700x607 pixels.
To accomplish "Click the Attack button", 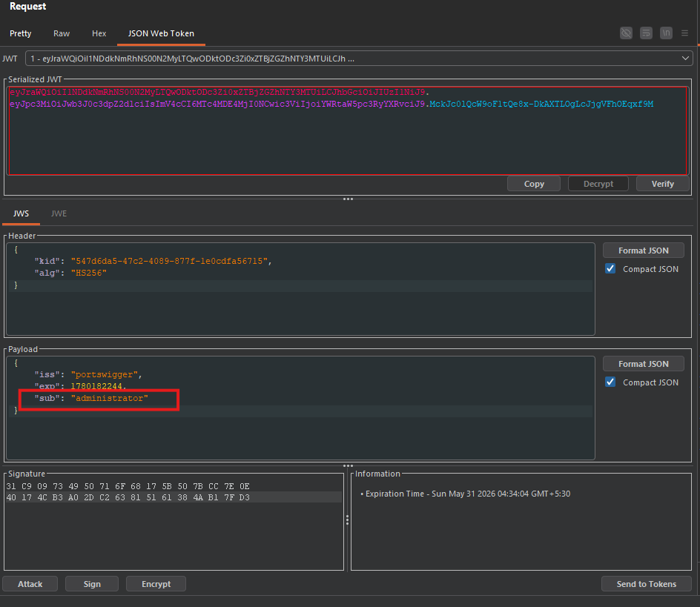I will (30, 584).
